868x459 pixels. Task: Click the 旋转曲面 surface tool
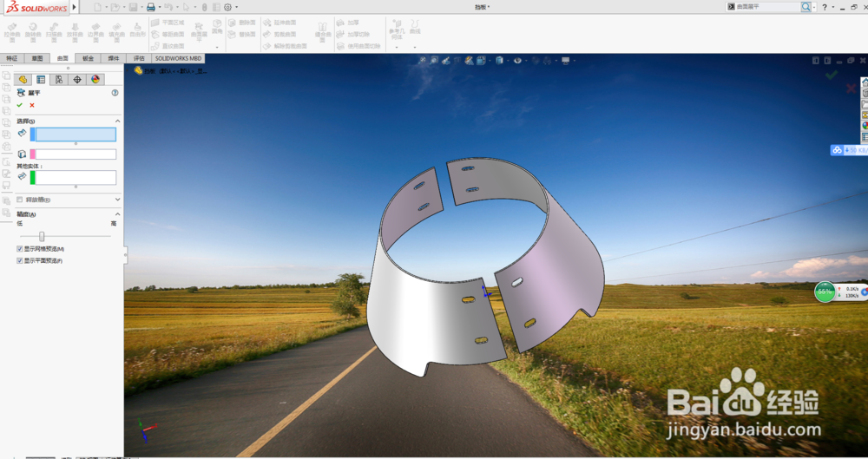pos(33,33)
